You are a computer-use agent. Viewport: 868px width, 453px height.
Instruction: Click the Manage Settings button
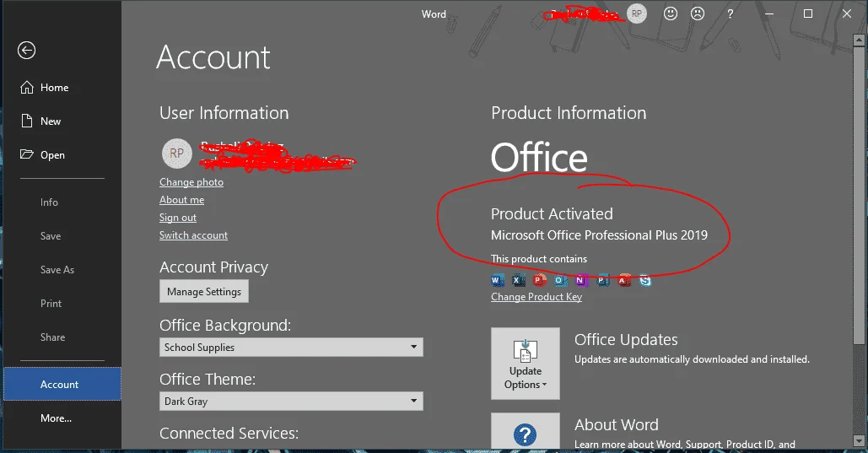tap(204, 291)
